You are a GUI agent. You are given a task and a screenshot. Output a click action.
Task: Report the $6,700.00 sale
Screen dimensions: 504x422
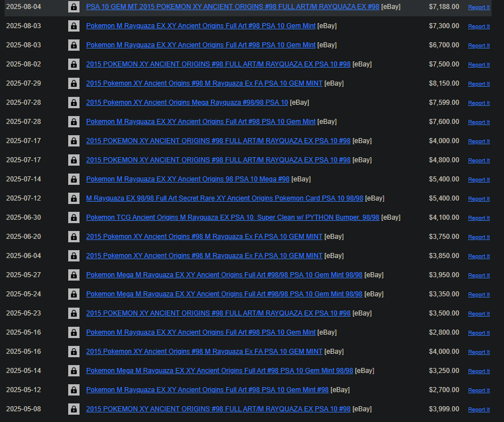tap(479, 46)
